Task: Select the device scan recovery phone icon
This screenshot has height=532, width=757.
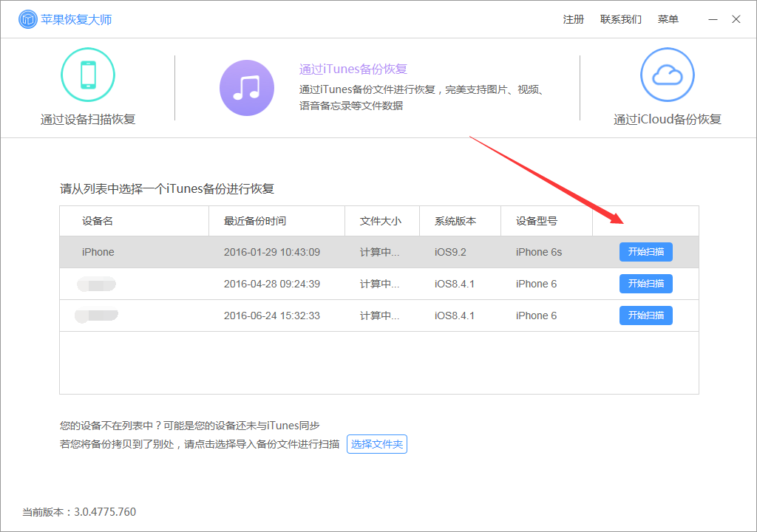Action: pyautogui.click(x=88, y=75)
